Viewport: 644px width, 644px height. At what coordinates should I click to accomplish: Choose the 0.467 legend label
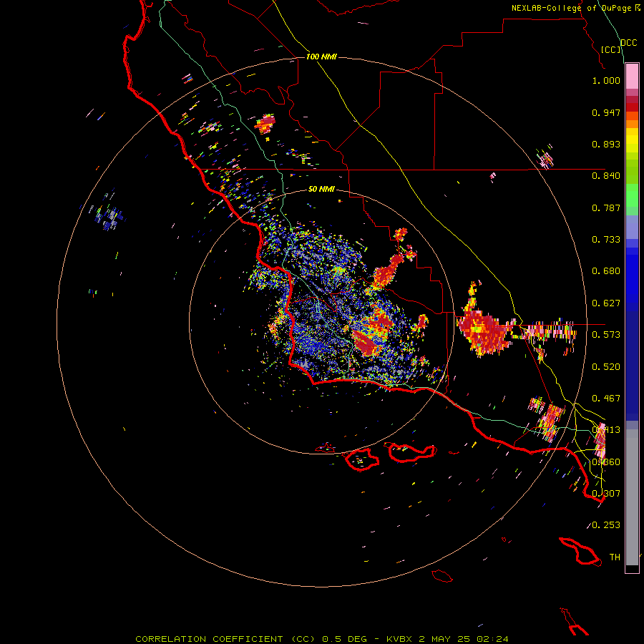(x=606, y=399)
